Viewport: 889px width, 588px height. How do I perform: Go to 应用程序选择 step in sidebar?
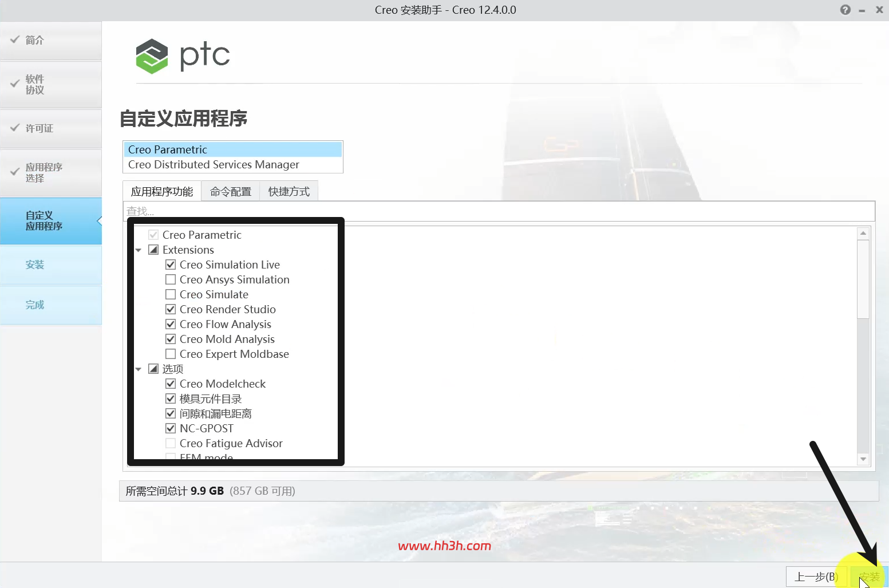pos(51,172)
